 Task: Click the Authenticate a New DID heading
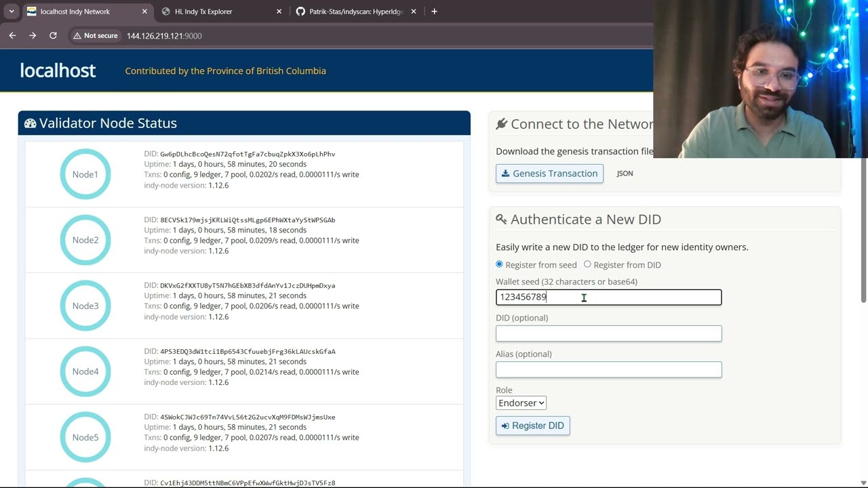pyautogui.click(x=586, y=220)
